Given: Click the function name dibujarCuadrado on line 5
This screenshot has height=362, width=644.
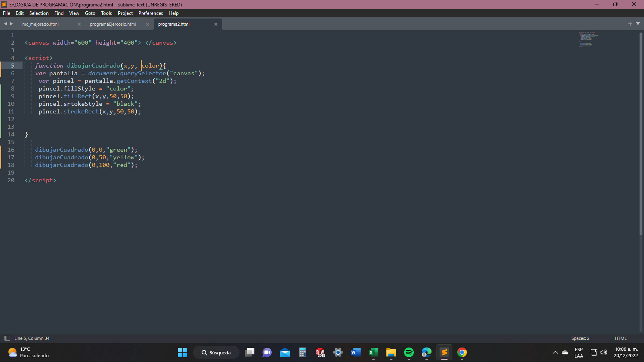Looking at the screenshot, I should [93, 66].
